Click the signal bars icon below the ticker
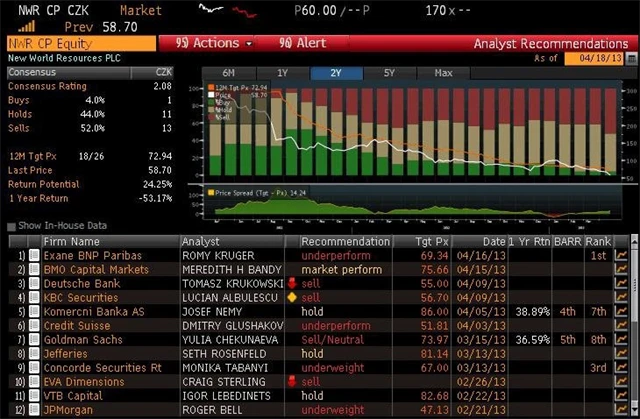Image resolution: width=640 pixels, height=419 pixels. (27, 27)
